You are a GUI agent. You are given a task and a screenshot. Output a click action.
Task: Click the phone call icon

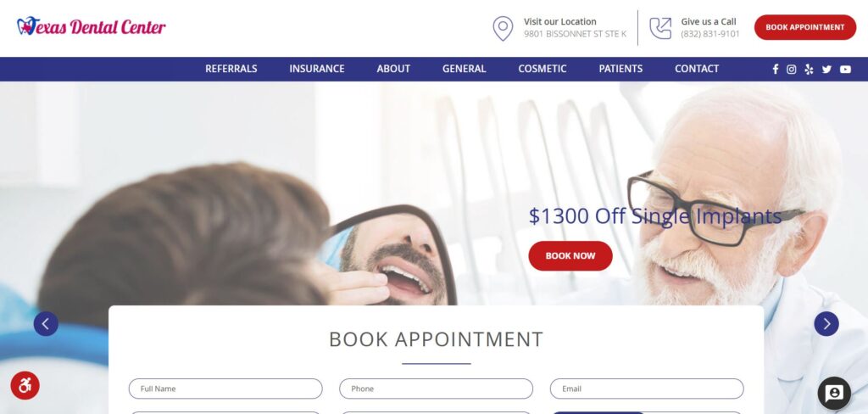[x=660, y=28]
